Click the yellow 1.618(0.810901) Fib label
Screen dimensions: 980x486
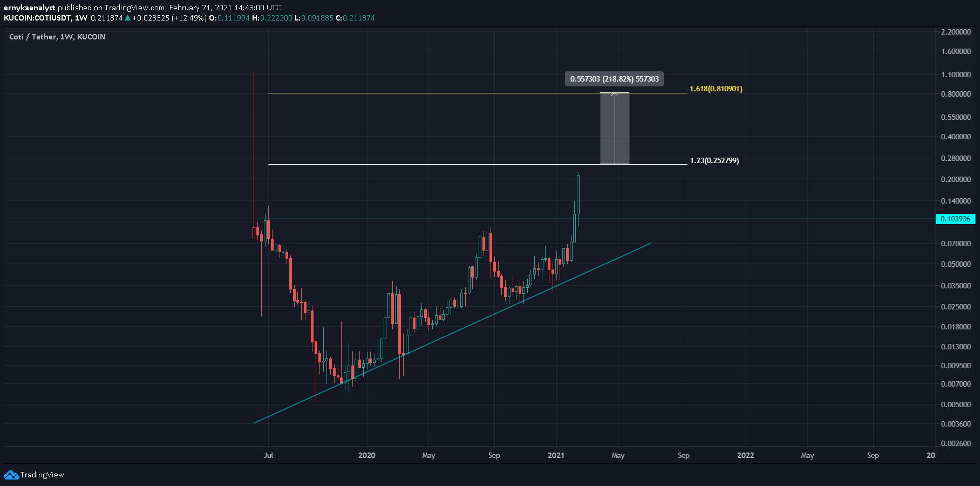coord(716,89)
